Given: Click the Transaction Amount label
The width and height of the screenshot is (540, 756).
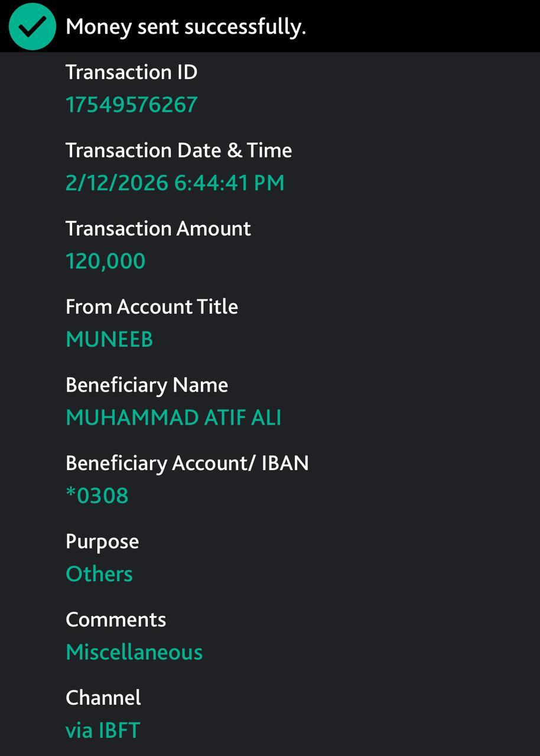Looking at the screenshot, I should 158,229.
